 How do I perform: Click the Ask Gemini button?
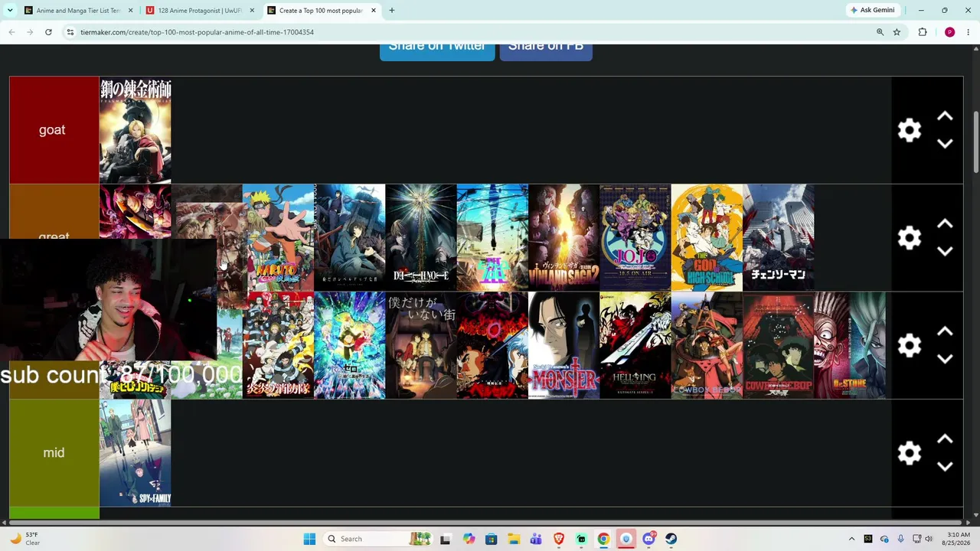(872, 11)
